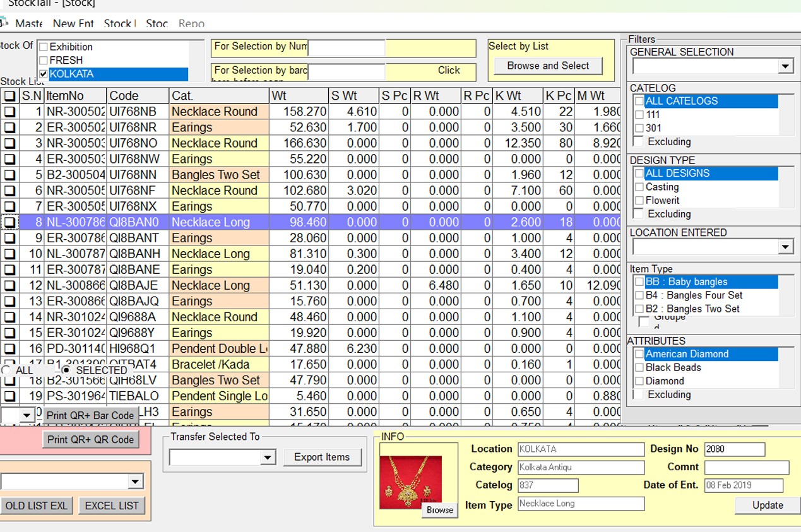Open the GENERAL SELECTION dropdown
This screenshot has width=801, height=532.
click(785, 66)
